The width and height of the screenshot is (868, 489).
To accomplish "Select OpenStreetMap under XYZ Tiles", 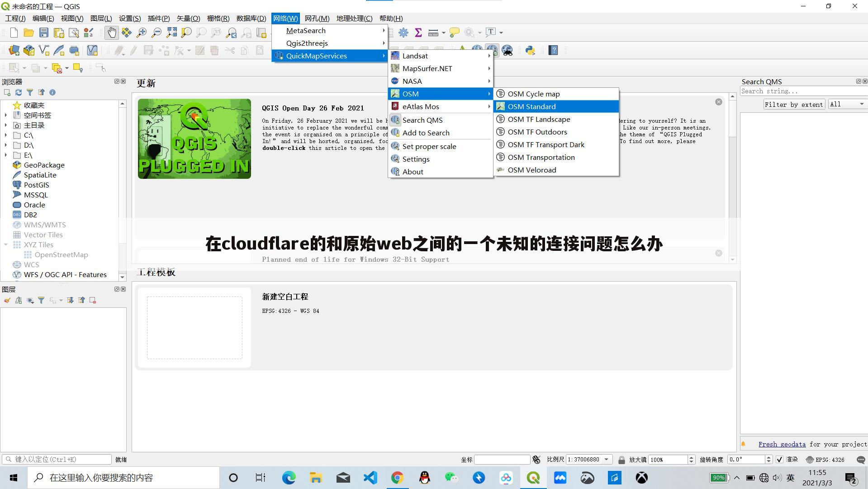I will tap(61, 255).
